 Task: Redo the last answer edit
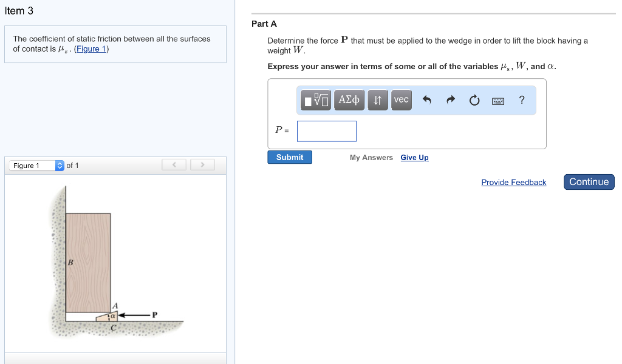[449, 100]
